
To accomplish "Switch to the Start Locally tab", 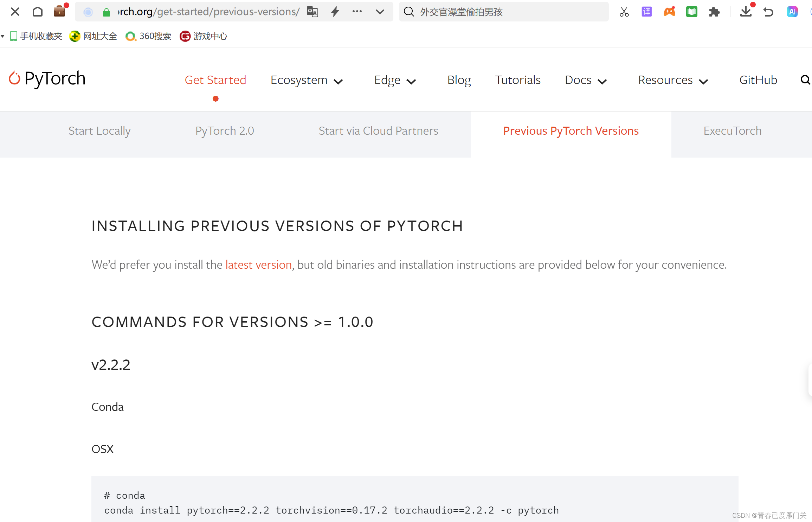I will pyautogui.click(x=99, y=131).
